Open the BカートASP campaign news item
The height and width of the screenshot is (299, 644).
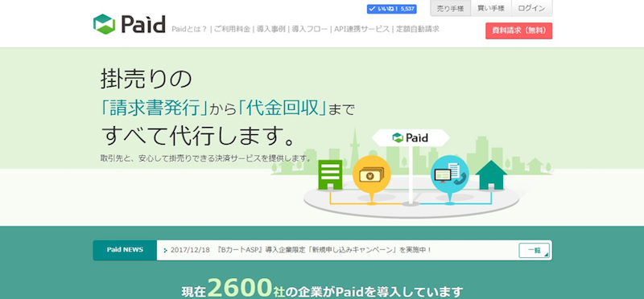300,250
